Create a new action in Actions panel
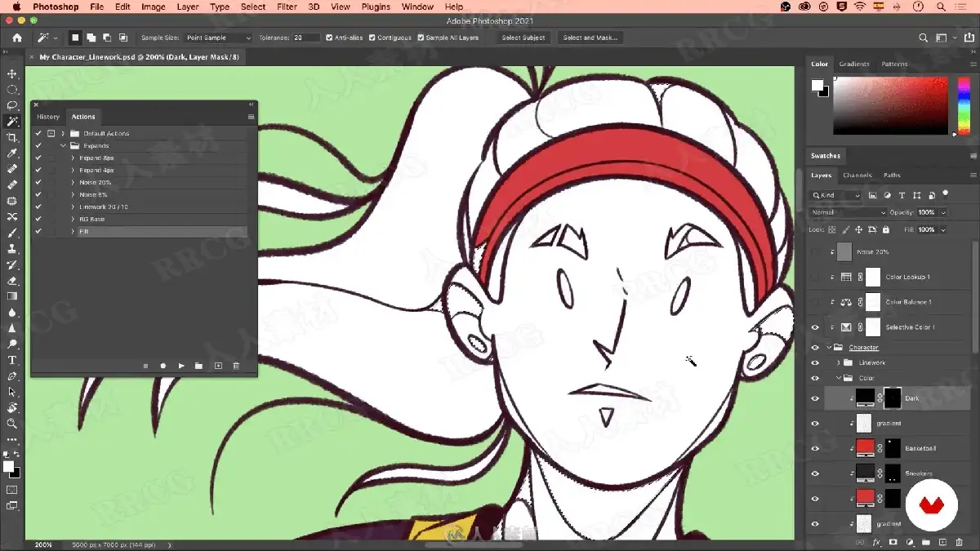Image resolution: width=980 pixels, height=551 pixels. tap(218, 366)
